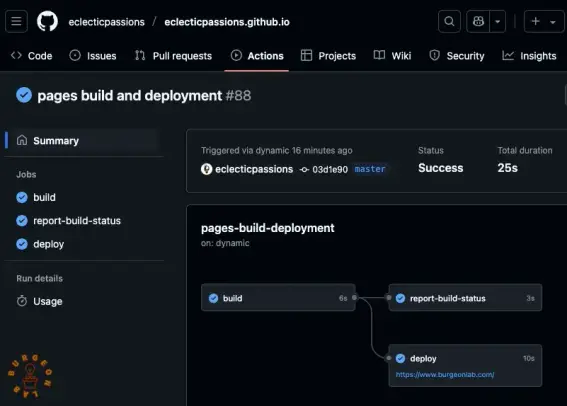Go to the Pull requests tab
Viewport: 567px width, 406px height.
pyautogui.click(x=173, y=56)
